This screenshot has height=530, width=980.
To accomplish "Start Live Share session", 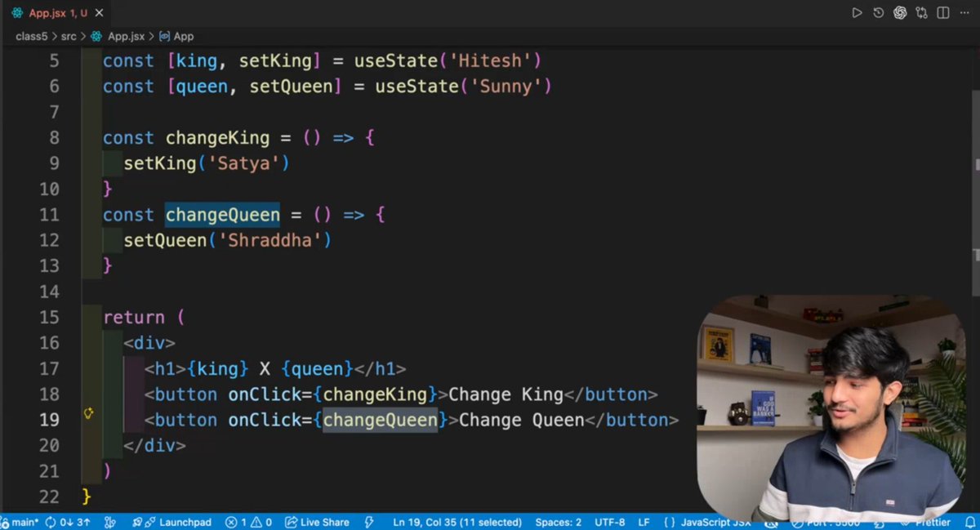I will pos(317,522).
